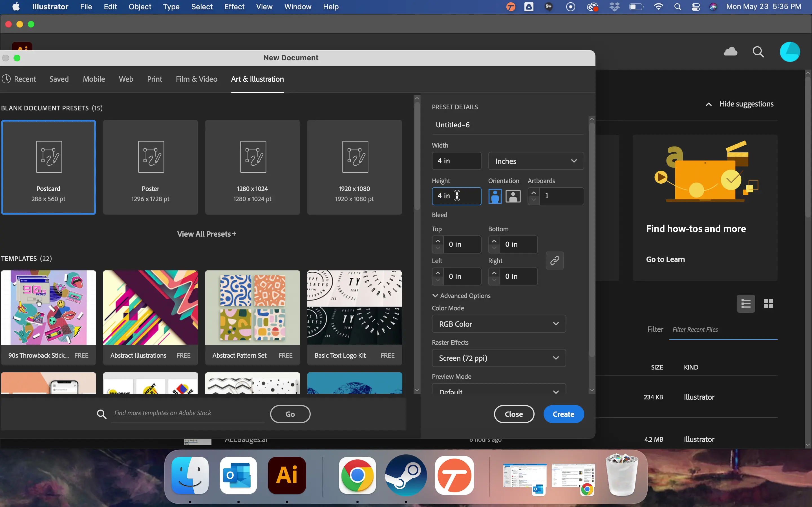
Task: Open the user profile avatar
Action: click(790, 52)
